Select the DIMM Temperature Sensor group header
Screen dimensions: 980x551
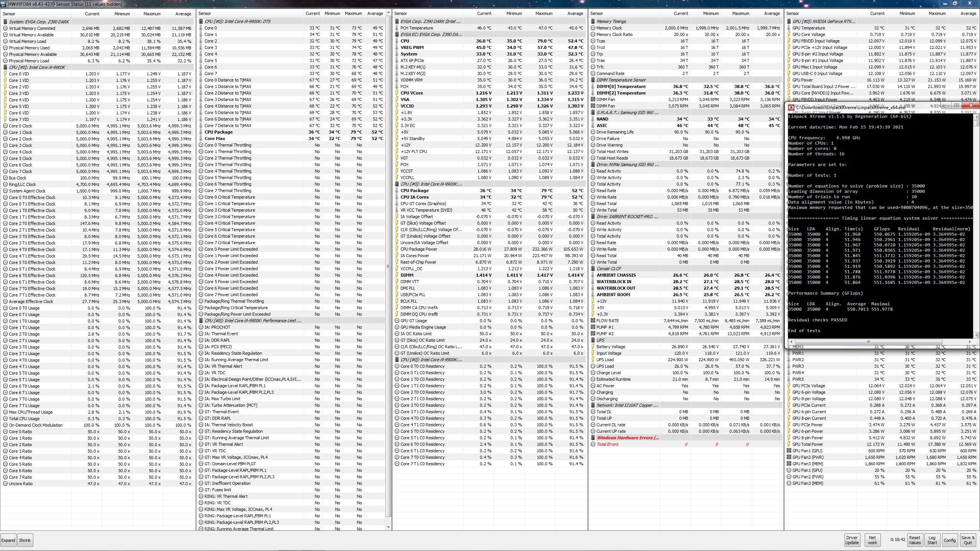pyautogui.click(x=685, y=80)
